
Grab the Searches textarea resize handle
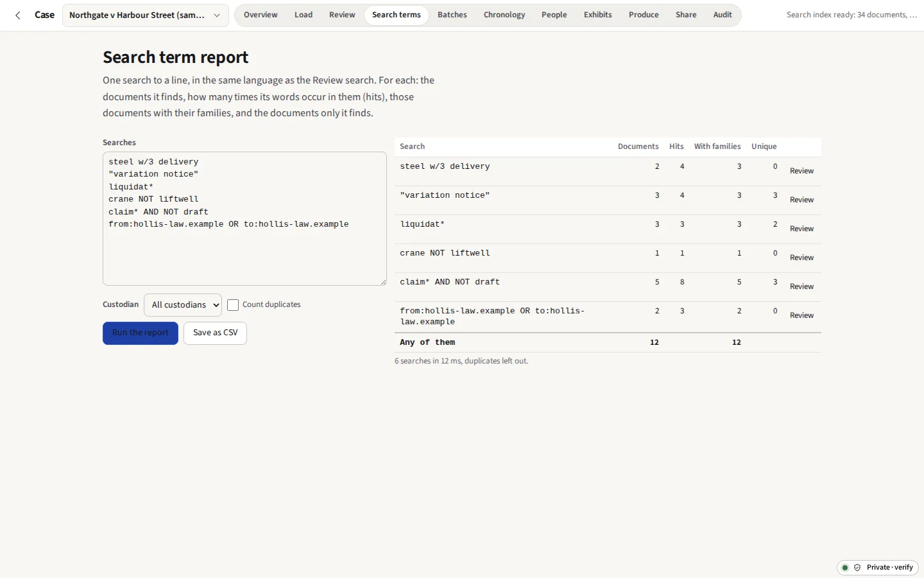[383, 282]
